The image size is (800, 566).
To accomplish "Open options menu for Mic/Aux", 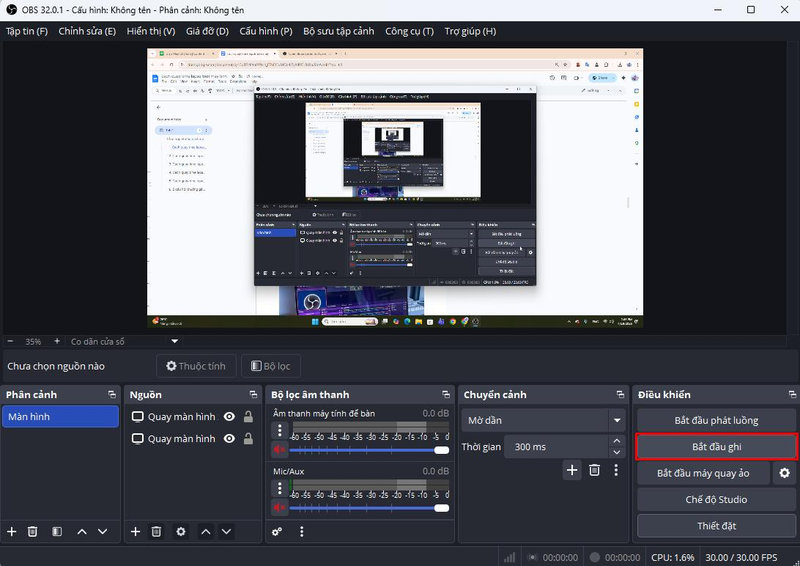I will 280,489.
